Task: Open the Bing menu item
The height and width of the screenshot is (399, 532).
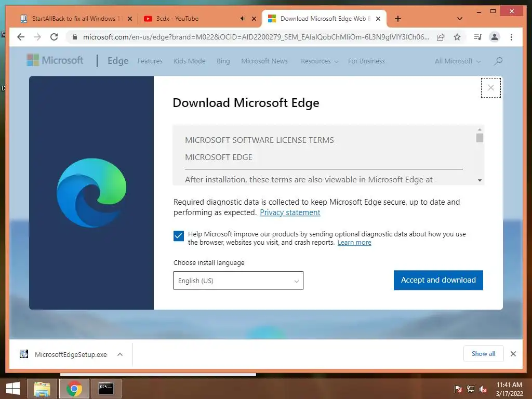Action: (x=223, y=61)
